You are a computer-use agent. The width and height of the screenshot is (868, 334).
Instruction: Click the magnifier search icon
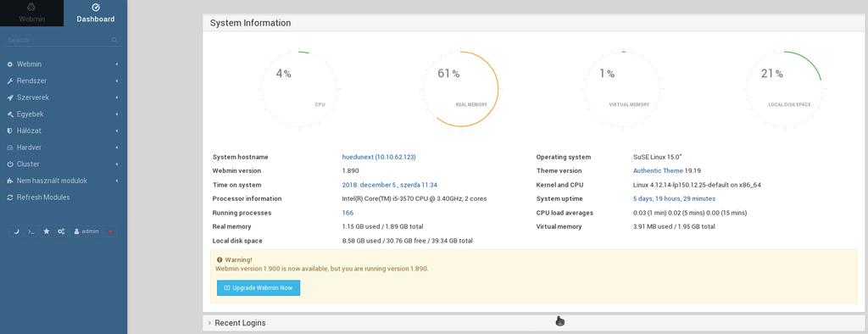(x=114, y=41)
